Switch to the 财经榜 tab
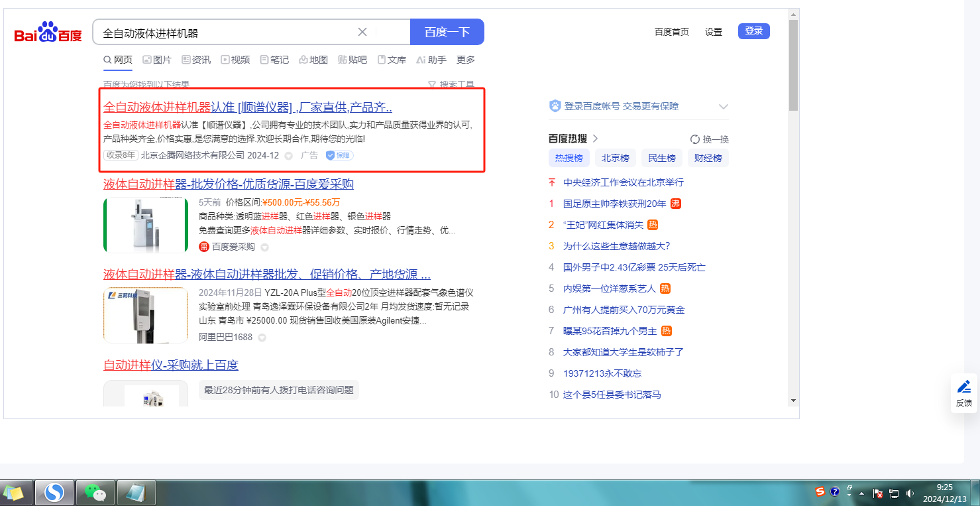This screenshot has width=980, height=506. 708,158
